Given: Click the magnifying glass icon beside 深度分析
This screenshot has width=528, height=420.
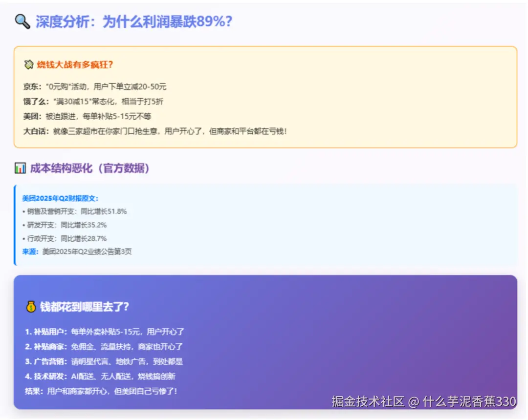Looking at the screenshot, I should [x=22, y=21].
